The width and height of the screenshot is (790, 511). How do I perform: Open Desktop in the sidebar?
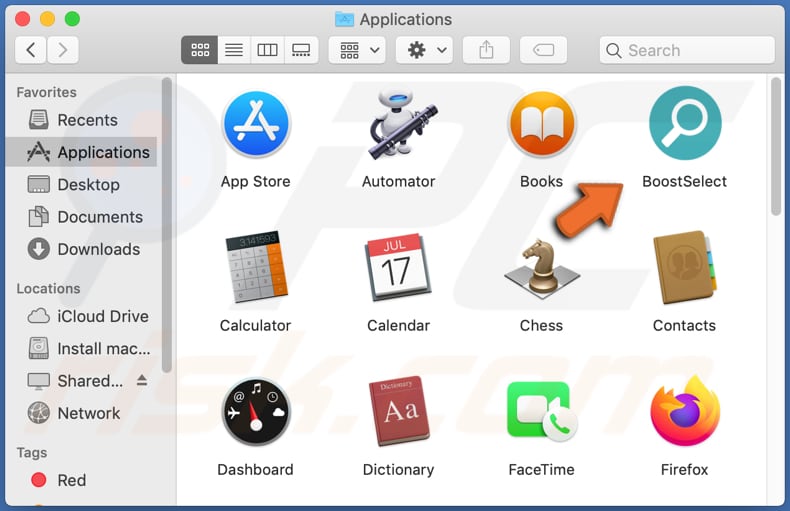81,184
